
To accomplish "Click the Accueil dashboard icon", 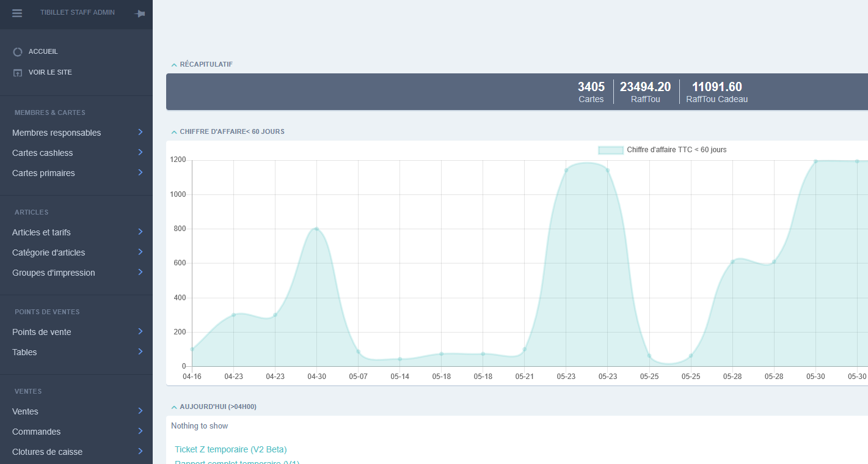I will click(x=18, y=52).
